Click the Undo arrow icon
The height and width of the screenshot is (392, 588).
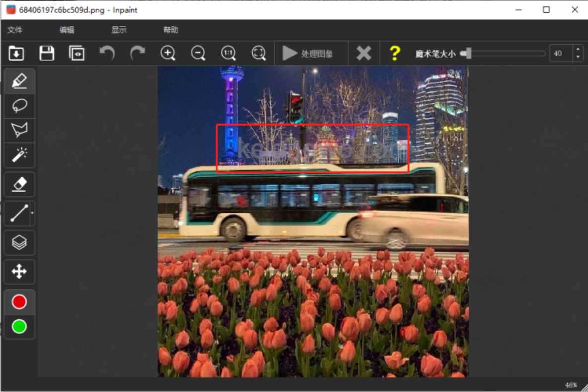(107, 53)
